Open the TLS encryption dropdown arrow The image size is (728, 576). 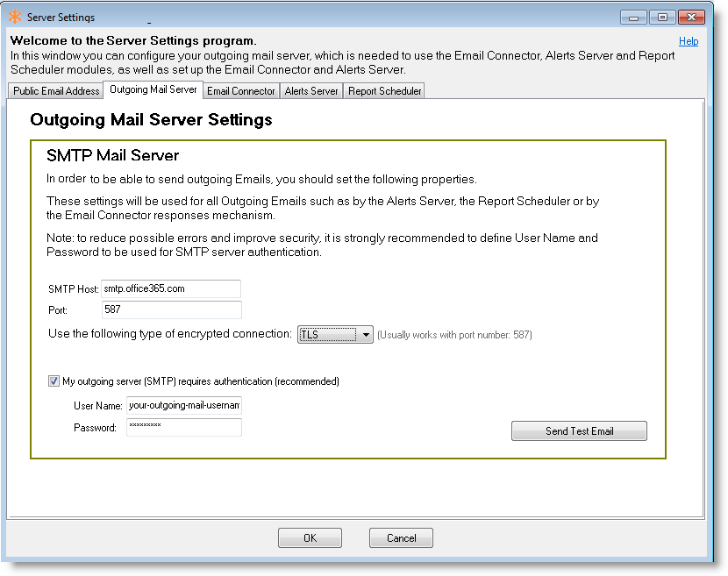coord(367,334)
